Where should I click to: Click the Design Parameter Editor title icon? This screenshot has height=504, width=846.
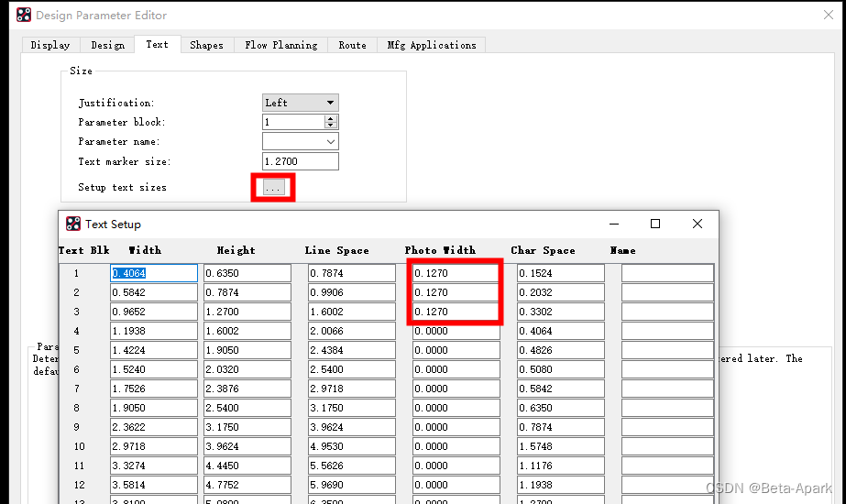[x=23, y=16]
